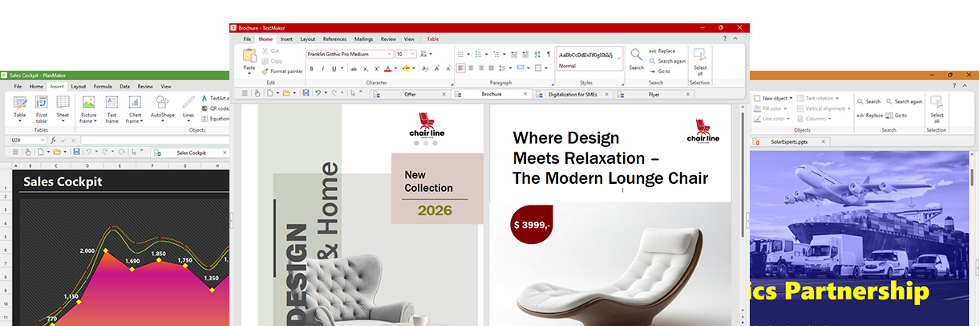Open Franklin Gothic Pro Medium font dropdown
The image size is (980, 326).
(391, 54)
